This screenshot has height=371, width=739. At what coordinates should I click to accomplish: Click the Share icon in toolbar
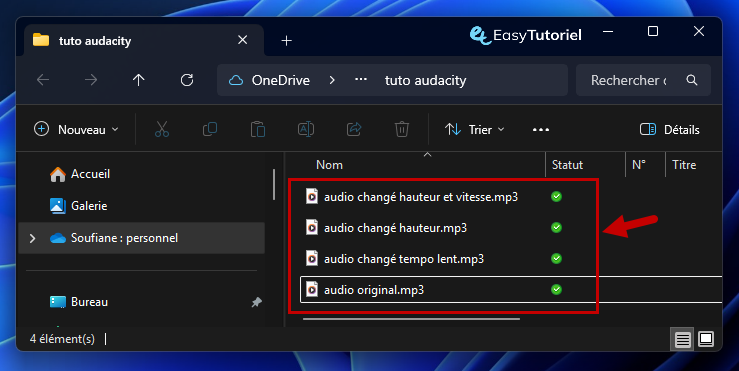354,129
